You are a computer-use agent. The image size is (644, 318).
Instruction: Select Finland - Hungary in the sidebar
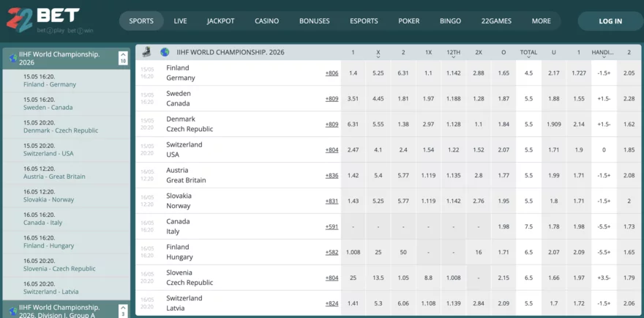coord(66,242)
